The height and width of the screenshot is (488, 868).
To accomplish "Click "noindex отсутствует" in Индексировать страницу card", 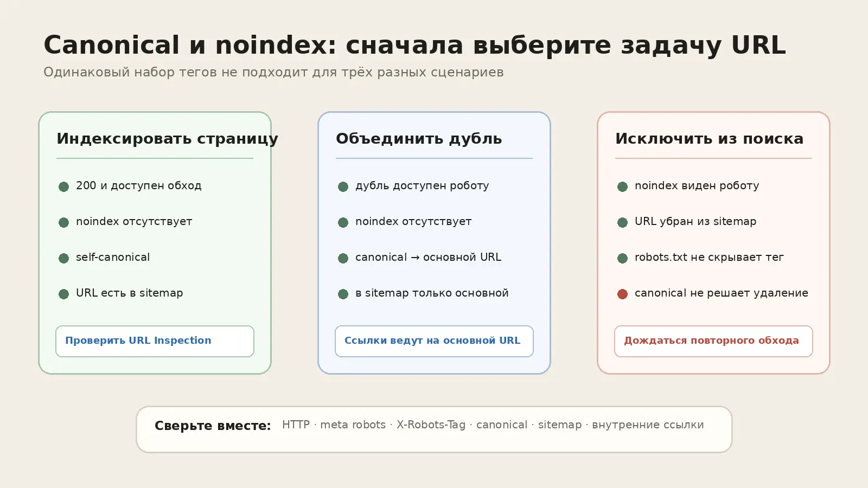I will tap(125, 222).
